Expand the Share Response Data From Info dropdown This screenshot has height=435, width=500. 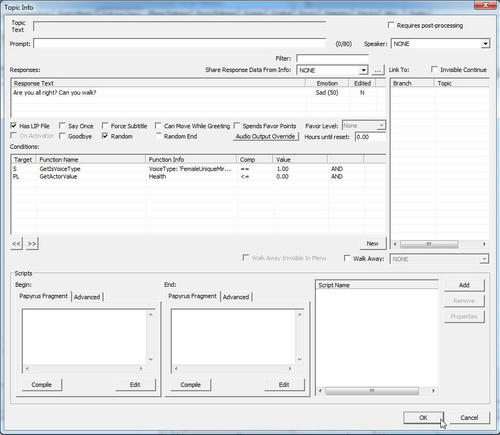(364, 70)
